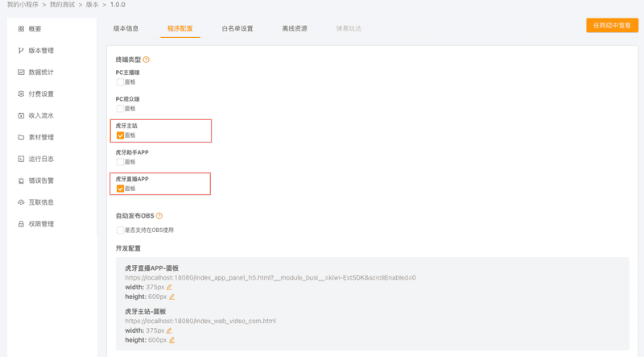Go to 版本 breadcrumb link

pos(92,5)
